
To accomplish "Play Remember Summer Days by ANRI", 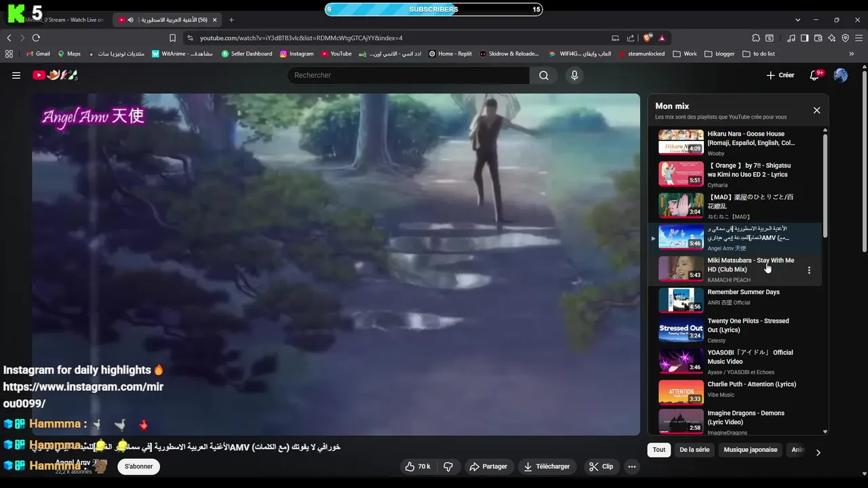I will tap(735, 301).
